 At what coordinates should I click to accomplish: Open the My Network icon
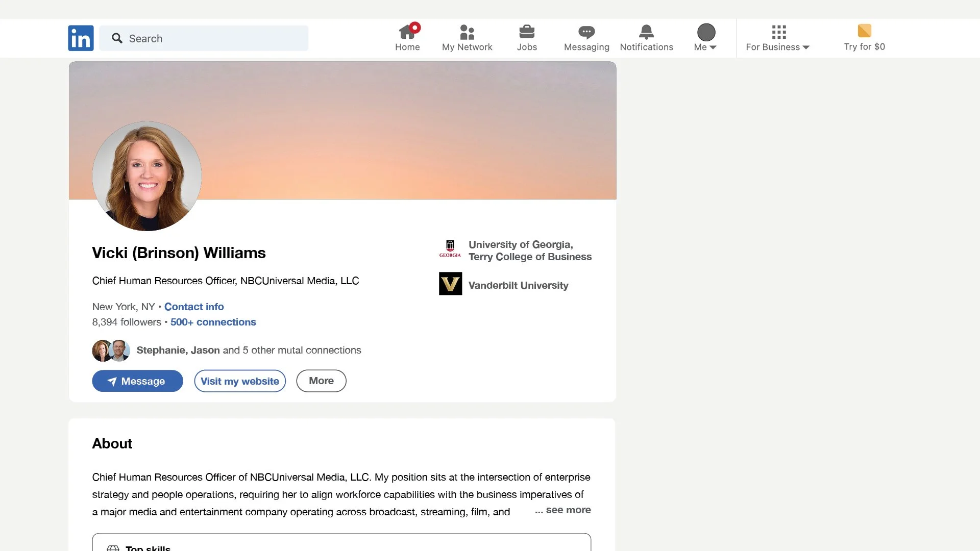[467, 32]
